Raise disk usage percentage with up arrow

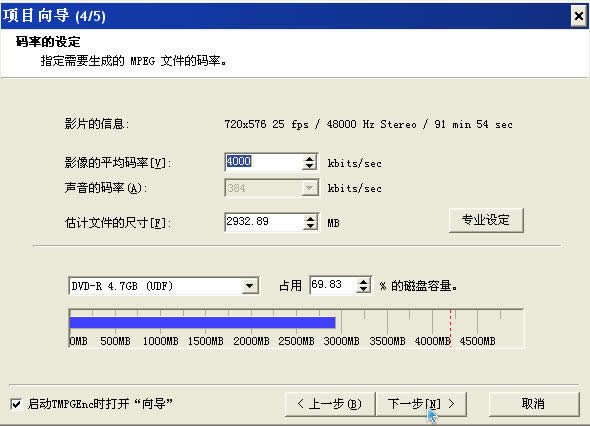[x=363, y=281]
